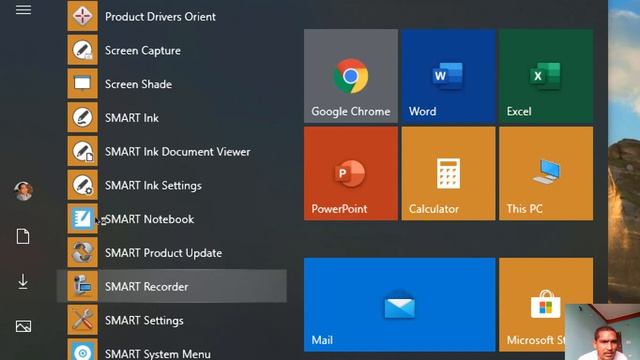Open Documents from the Start sidebar
Viewport: 640px width, 360px height.
(x=23, y=236)
